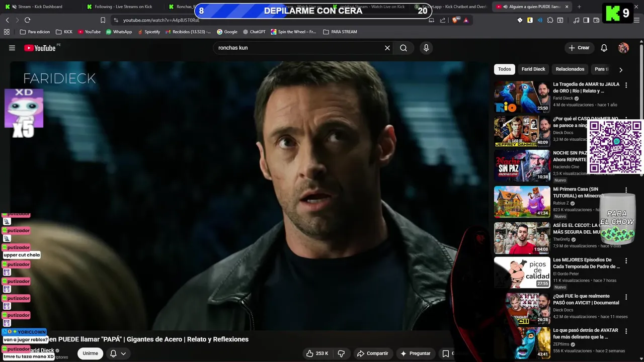Viewport: 644px width, 362px height.
Task: Open the ChatGPT bookmark
Action: click(254, 32)
